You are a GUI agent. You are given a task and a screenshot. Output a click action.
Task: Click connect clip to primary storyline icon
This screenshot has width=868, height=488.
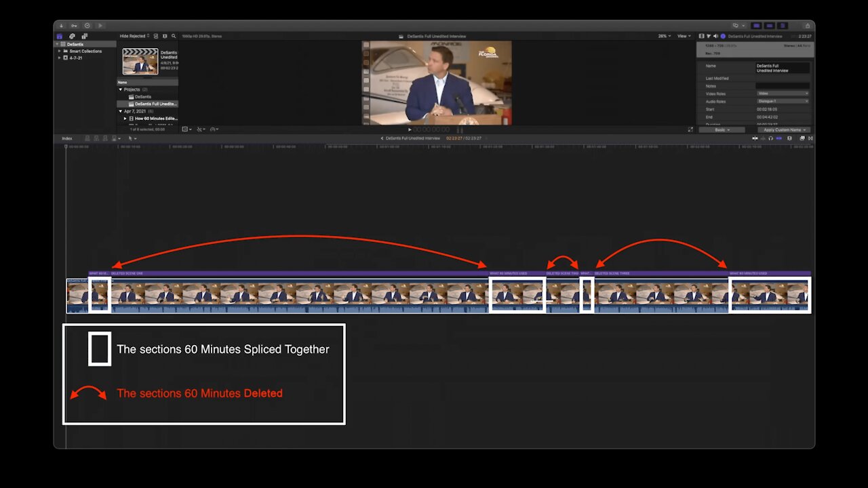(87, 138)
